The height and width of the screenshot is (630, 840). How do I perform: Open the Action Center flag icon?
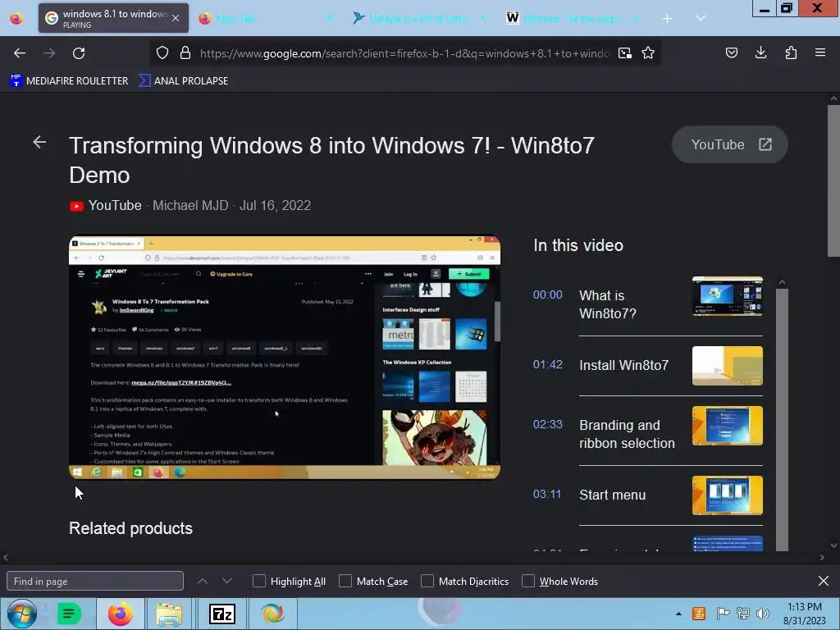723,614
